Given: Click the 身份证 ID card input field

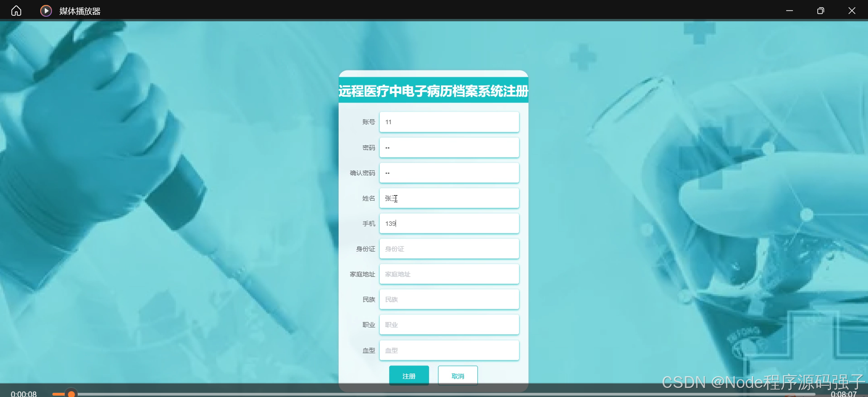Looking at the screenshot, I should click(x=449, y=248).
